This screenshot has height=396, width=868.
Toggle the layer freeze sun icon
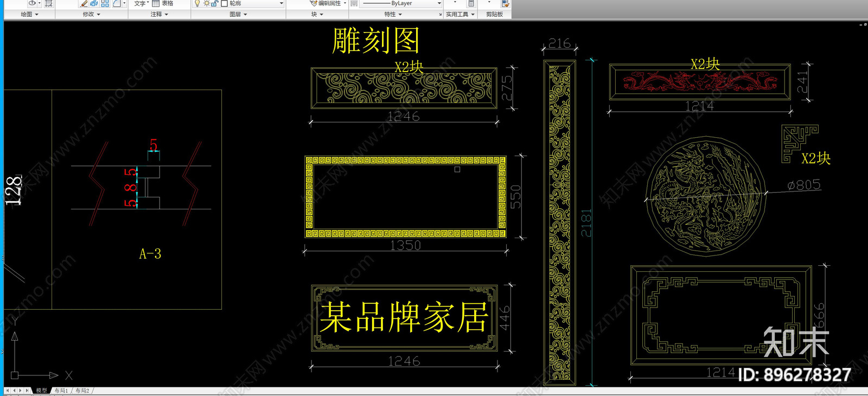207,3
